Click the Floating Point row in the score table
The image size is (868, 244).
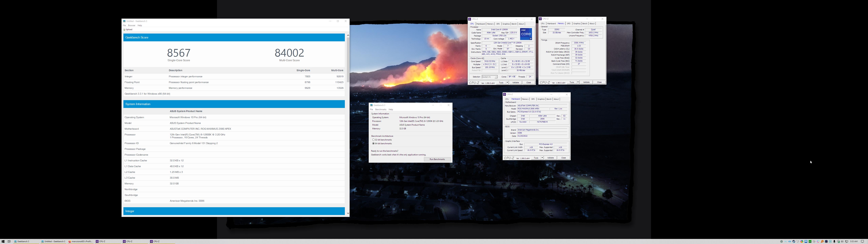[234, 82]
